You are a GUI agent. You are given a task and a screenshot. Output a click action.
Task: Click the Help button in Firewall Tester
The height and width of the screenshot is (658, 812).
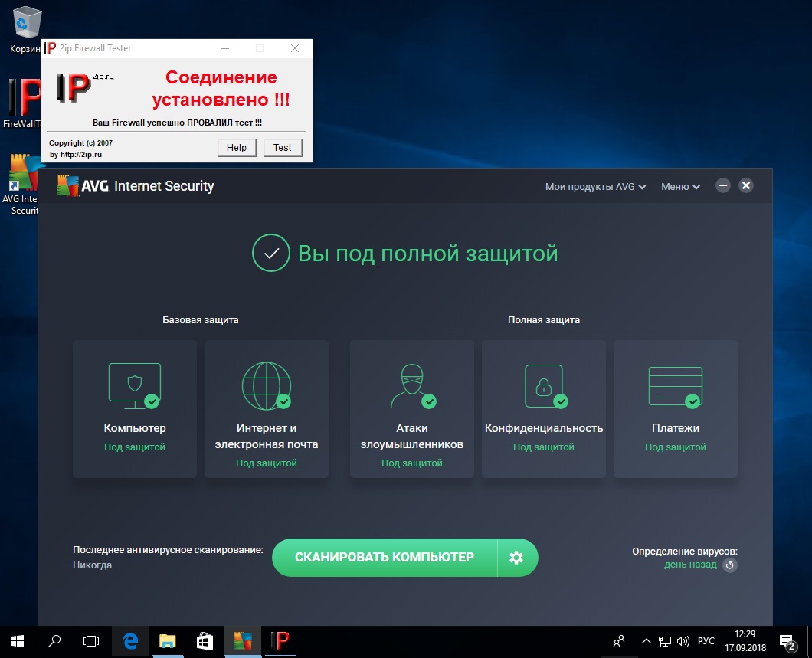(237, 148)
